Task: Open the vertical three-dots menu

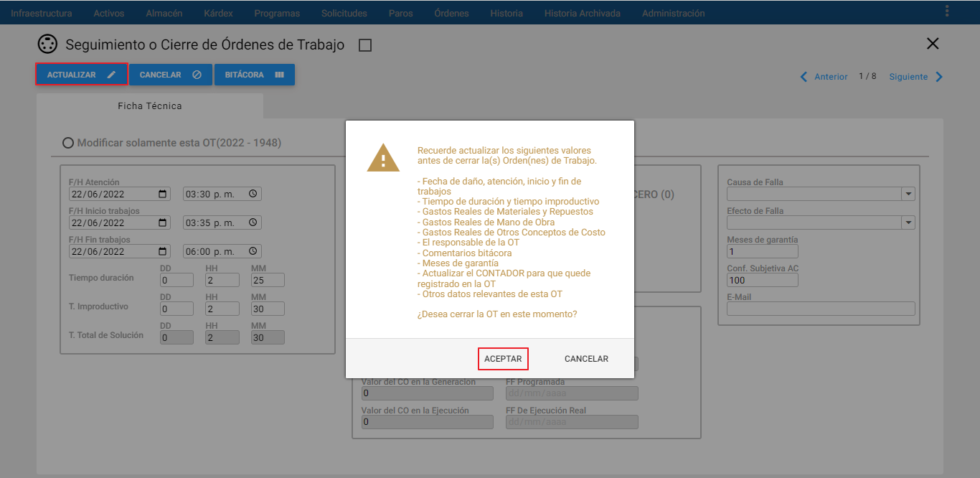Action: tap(947, 11)
